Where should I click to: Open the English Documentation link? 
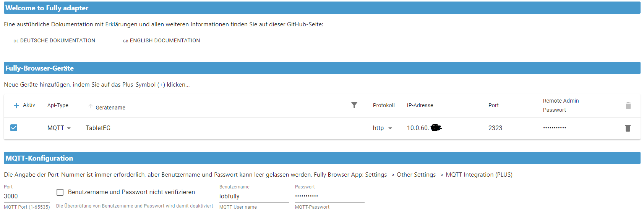(x=161, y=41)
